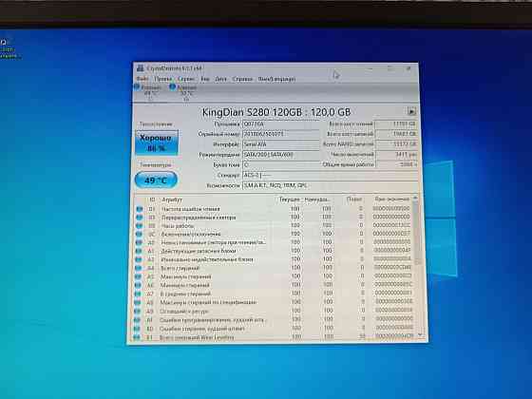Screen dimensions: 532x399
Task: Select the first disk showing 49 °C
Action: point(147,91)
